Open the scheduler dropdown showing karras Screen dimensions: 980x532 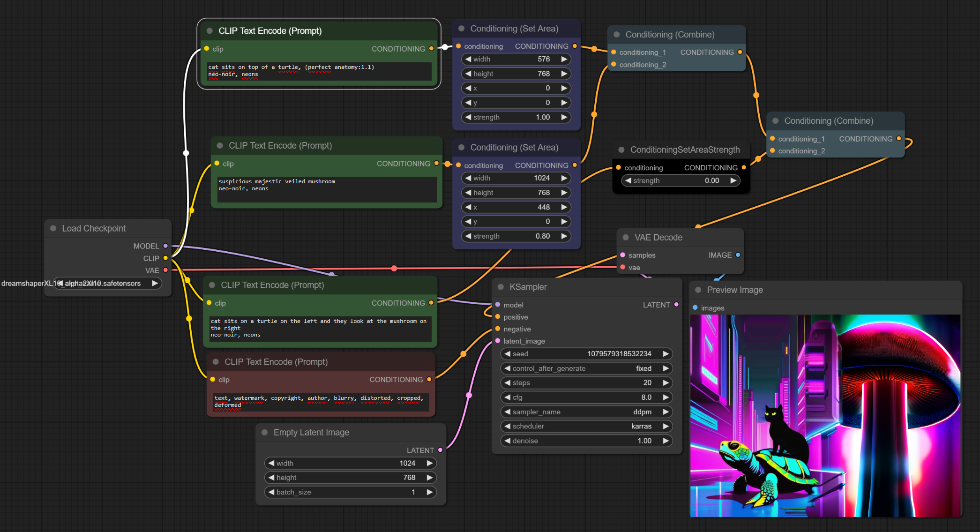[586, 427]
